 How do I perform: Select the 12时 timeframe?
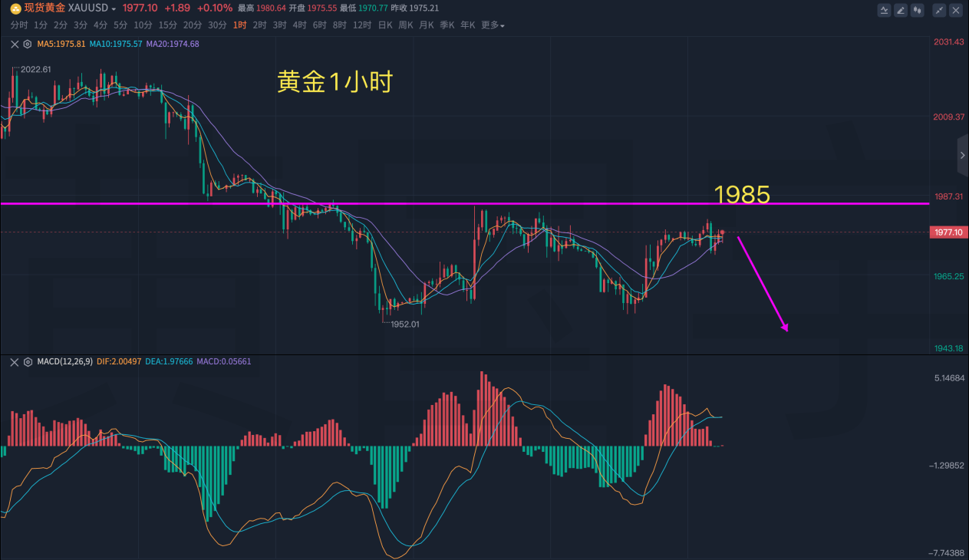click(362, 25)
